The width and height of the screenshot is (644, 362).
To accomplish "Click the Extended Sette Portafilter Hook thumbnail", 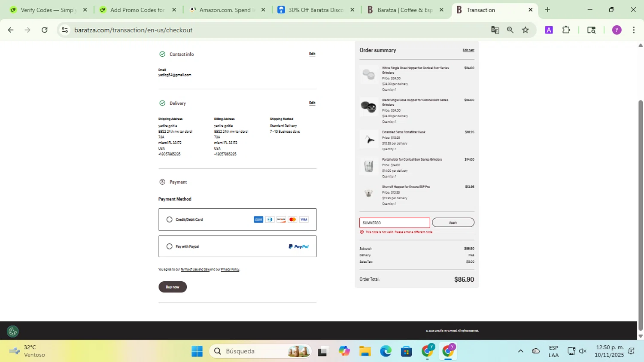I will [369, 139].
